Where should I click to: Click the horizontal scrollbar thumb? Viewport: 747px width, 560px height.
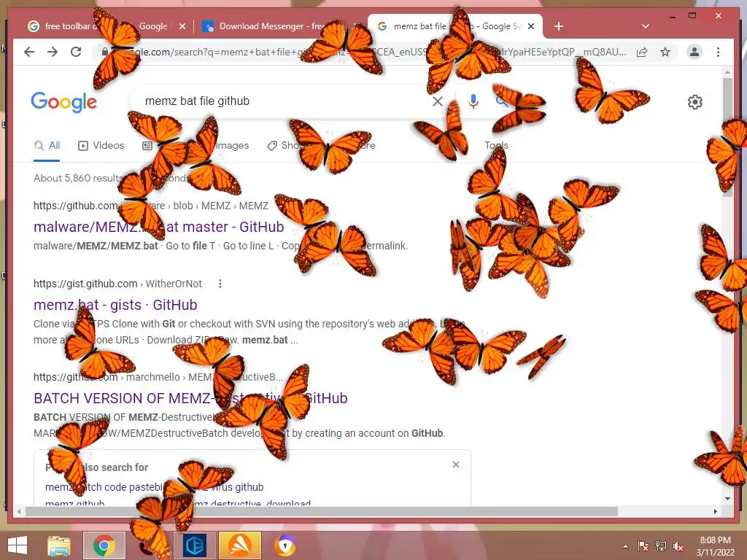coord(322,511)
